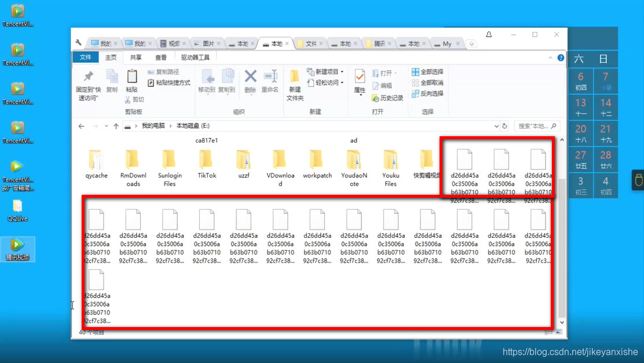Image resolution: width=644 pixels, height=363 pixels.
Task: Click the mouse widget at right screen edge
Action: [638, 180]
